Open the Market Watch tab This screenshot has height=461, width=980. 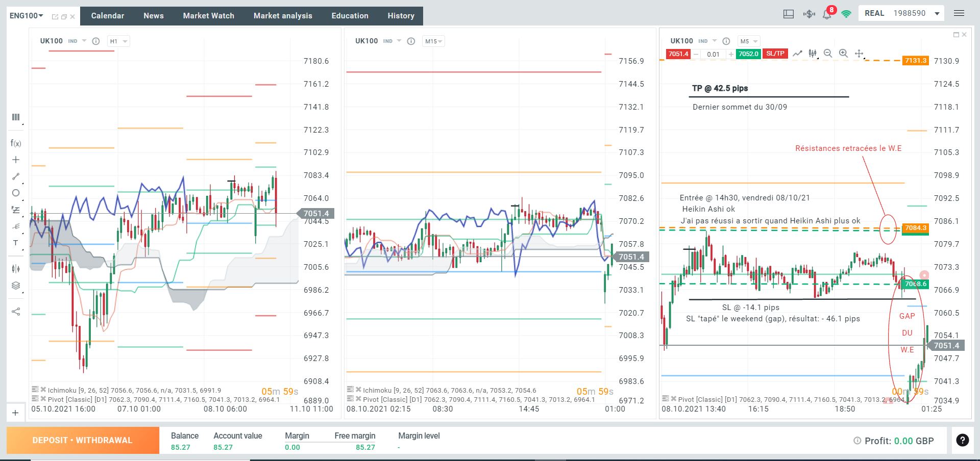tap(209, 16)
